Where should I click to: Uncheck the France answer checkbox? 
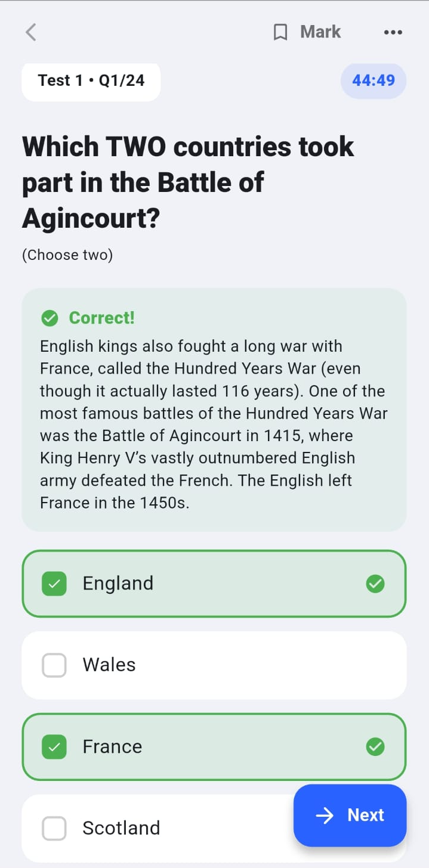pyautogui.click(x=54, y=746)
